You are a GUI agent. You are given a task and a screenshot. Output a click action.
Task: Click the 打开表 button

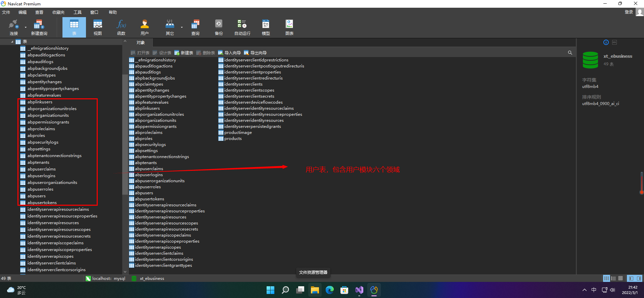click(140, 53)
